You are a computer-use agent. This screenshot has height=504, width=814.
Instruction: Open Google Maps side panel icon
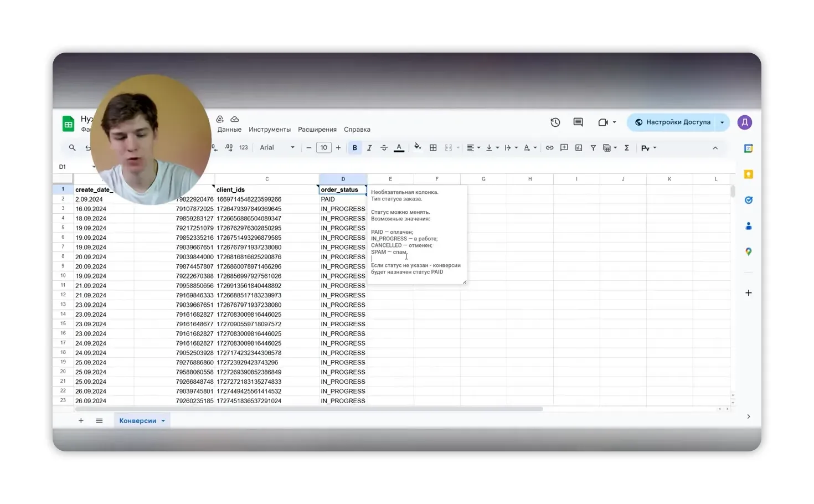click(749, 251)
